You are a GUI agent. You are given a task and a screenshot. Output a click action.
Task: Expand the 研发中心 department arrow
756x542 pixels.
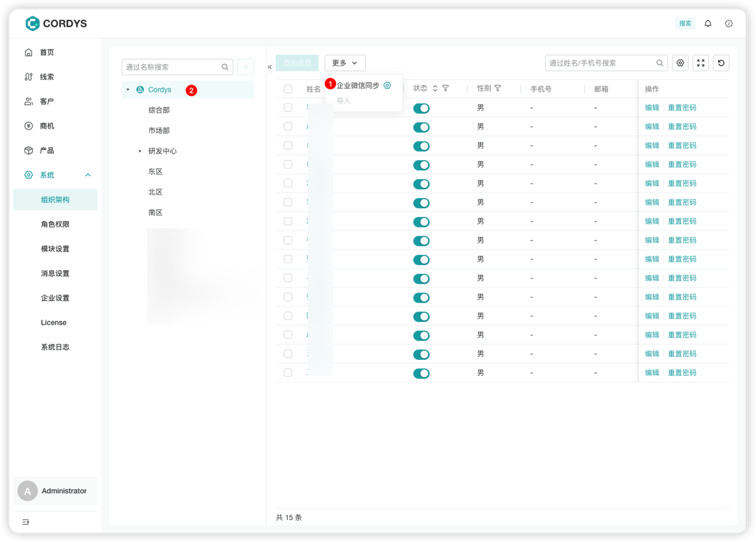pyautogui.click(x=140, y=151)
